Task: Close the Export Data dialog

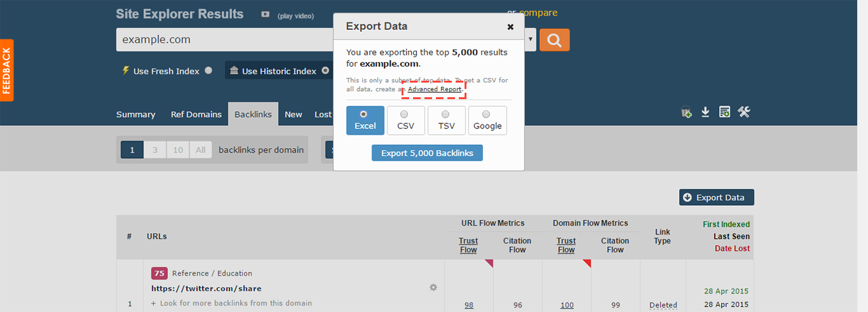Action: (x=510, y=27)
